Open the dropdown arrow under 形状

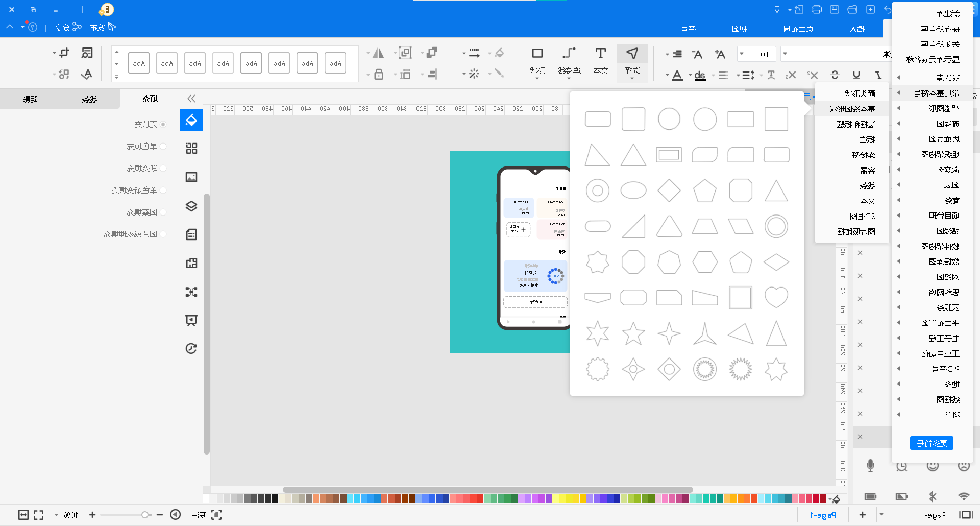tap(537, 79)
